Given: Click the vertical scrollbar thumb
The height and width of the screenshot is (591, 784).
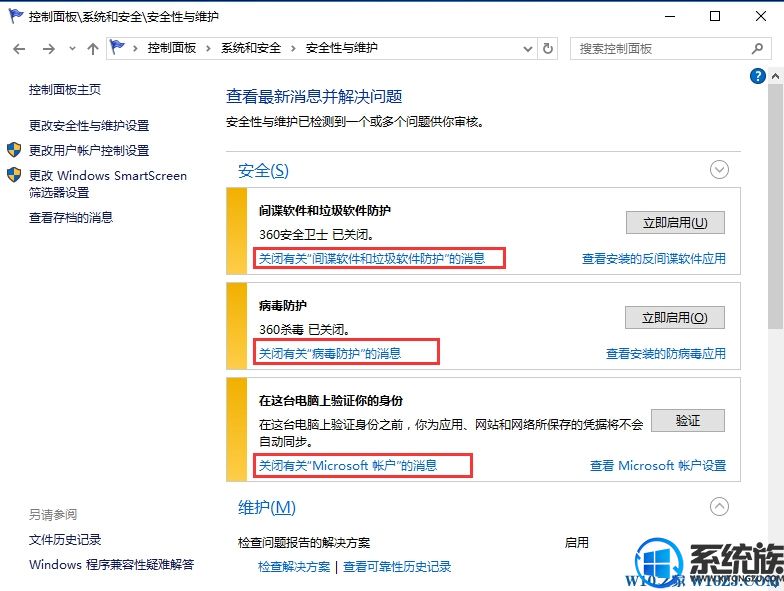Looking at the screenshot, I should (x=776, y=206).
